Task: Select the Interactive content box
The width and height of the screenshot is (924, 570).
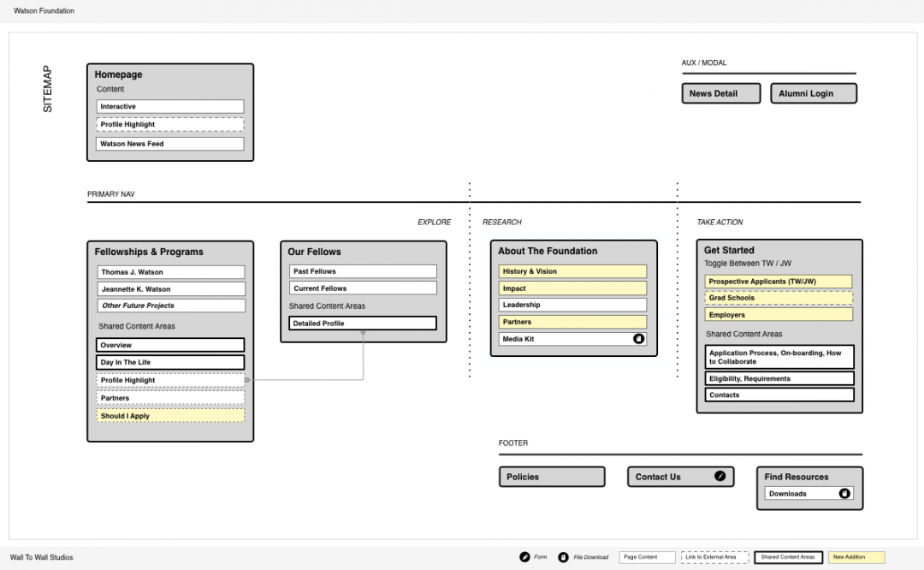Action: pos(169,107)
